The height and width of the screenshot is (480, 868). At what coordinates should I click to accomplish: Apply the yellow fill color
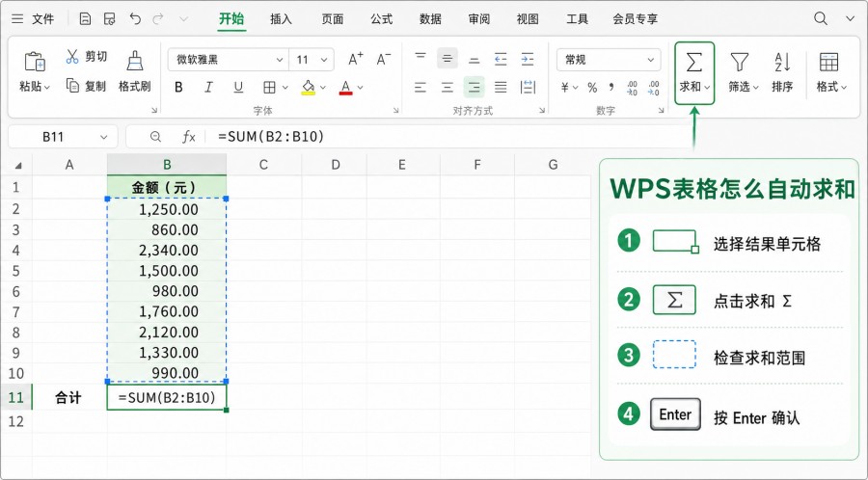click(x=309, y=88)
